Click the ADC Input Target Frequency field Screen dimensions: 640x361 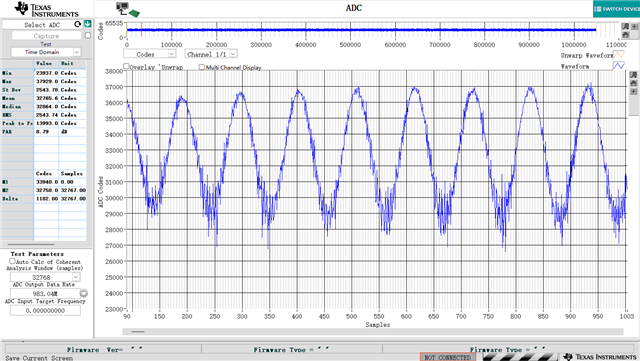(x=45, y=310)
